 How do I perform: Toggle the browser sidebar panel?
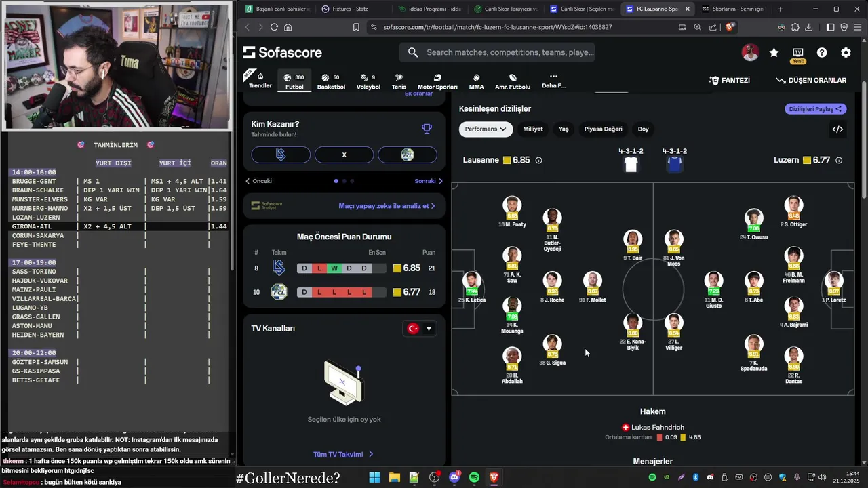[x=831, y=27]
